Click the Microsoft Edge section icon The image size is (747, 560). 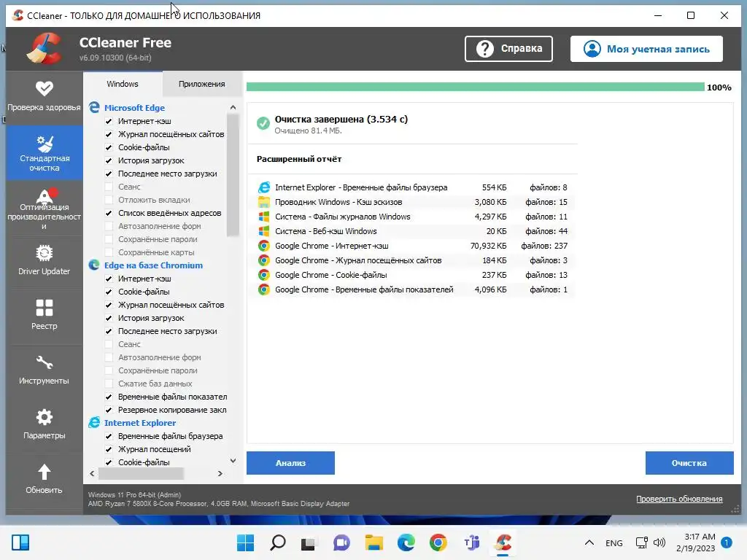click(94, 108)
